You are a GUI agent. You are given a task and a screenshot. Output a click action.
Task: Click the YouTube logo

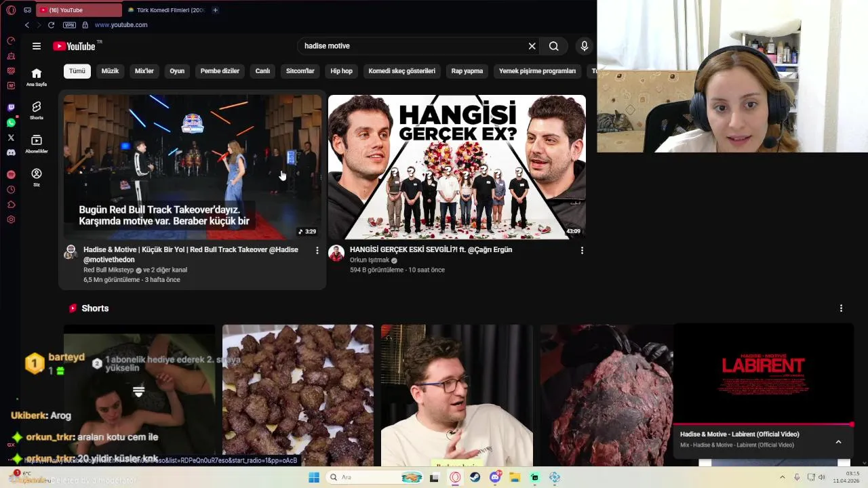tap(75, 46)
